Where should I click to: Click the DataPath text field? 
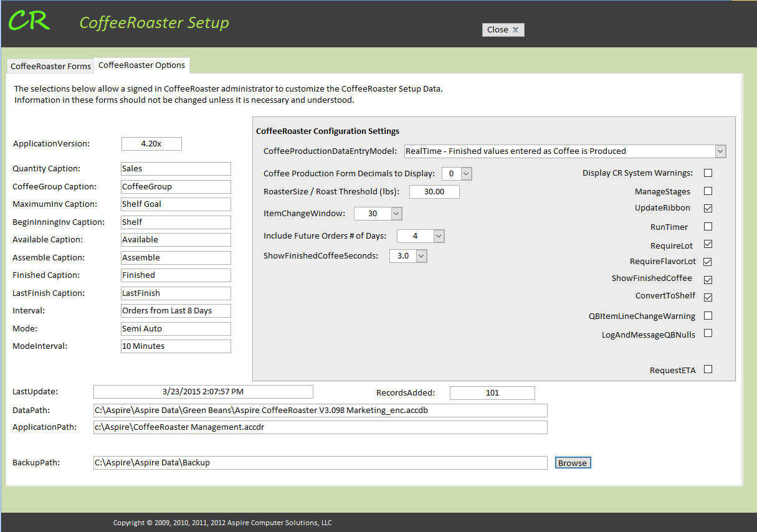click(320, 411)
